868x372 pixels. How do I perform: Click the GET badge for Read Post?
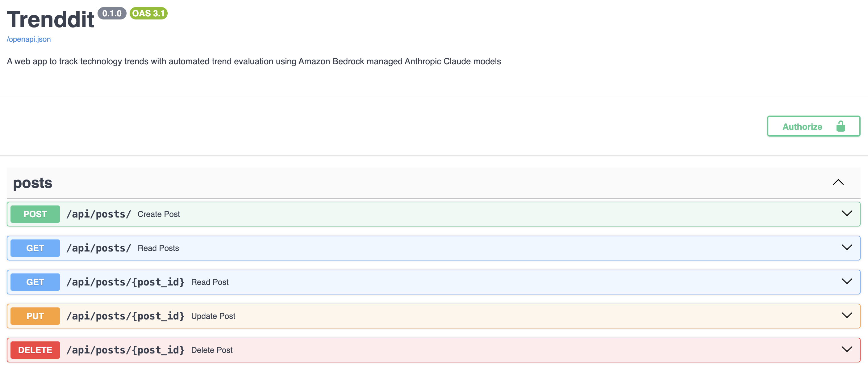click(x=35, y=282)
